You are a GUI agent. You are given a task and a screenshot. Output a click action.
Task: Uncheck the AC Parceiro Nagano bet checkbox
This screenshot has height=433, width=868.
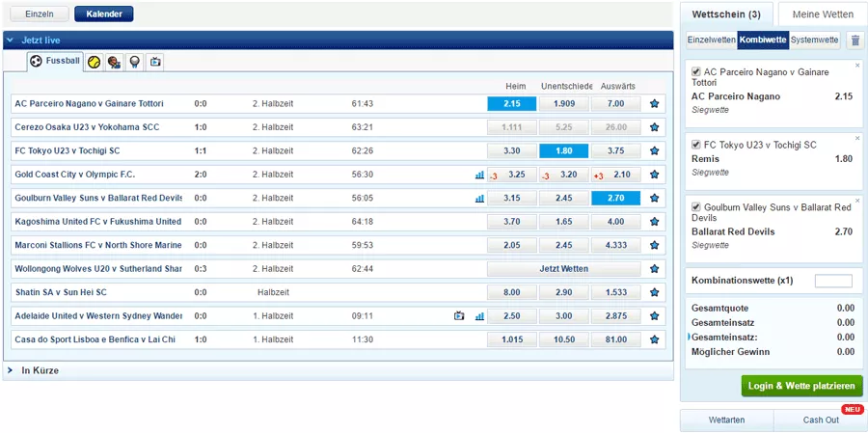[x=697, y=72]
